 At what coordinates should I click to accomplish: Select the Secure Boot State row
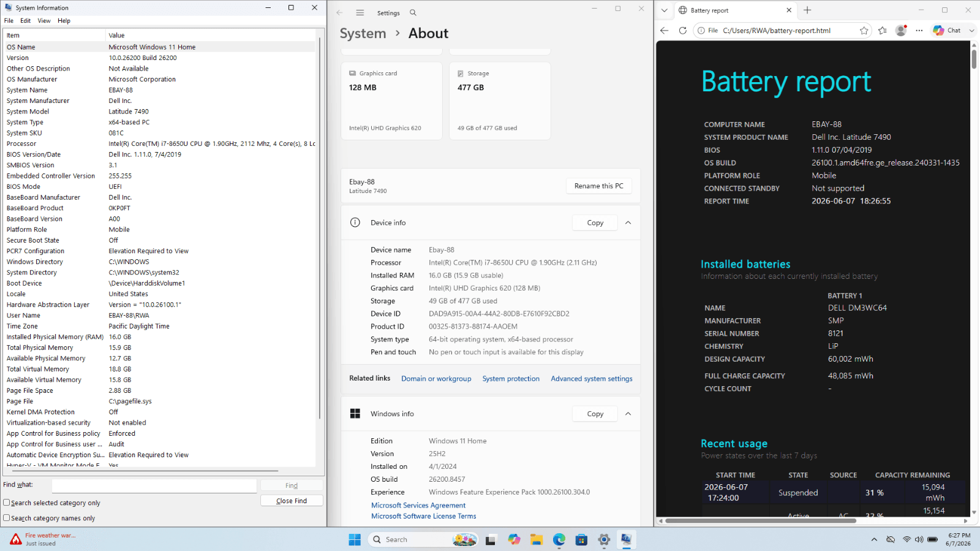click(x=160, y=240)
